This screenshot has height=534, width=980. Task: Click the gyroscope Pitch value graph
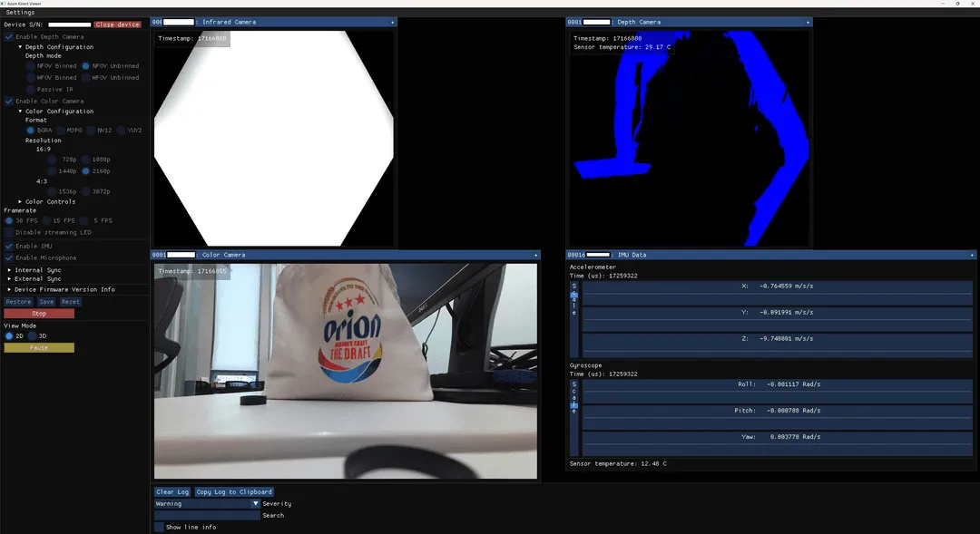tap(777, 418)
